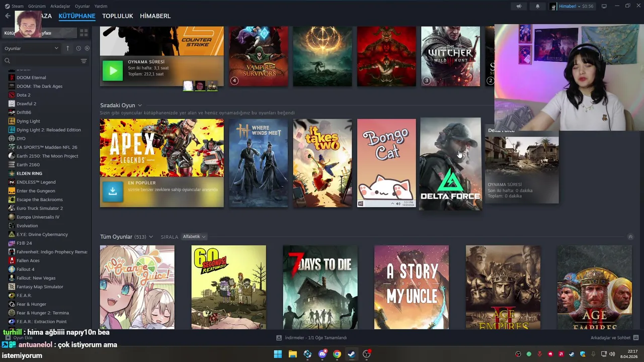Open the Alfabetik sort dropdown
The height and width of the screenshot is (362, 644).
[194, 237]
